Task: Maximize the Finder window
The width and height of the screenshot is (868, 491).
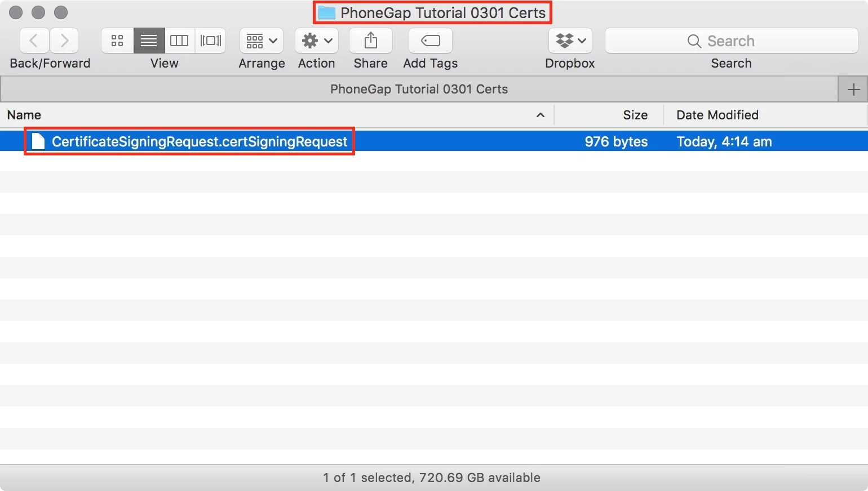Action: coord(61,12)
